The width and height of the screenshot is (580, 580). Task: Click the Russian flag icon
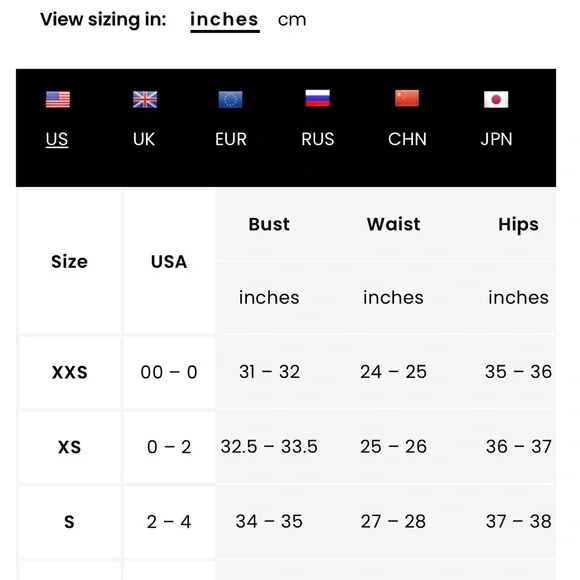point(317,98)
